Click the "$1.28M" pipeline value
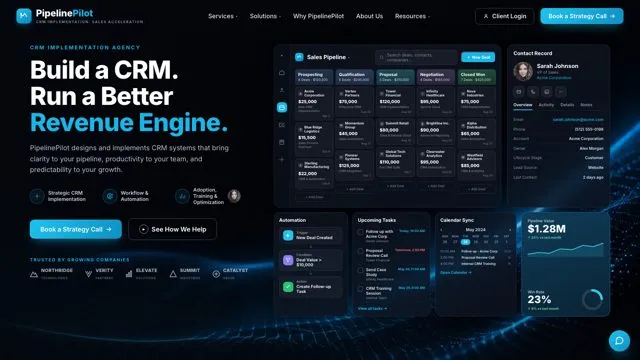This screenshot has height=360, width=640. [547, 229]
